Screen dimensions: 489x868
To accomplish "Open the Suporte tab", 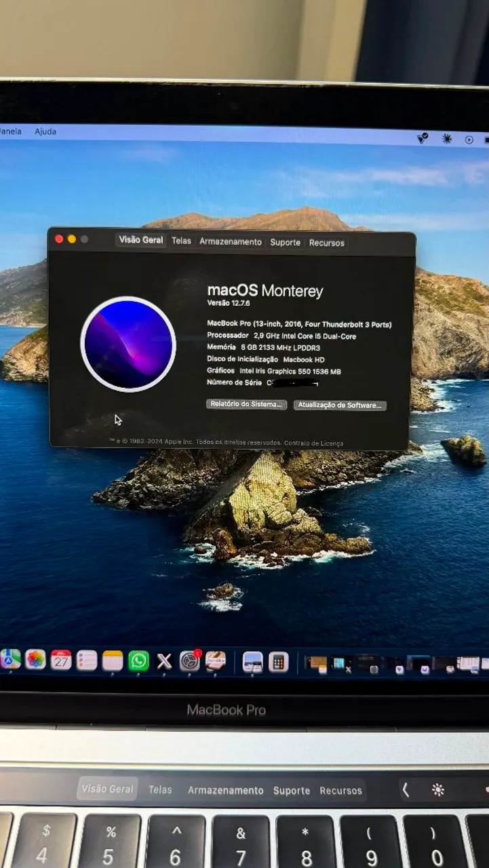I will tap(285, 242).
